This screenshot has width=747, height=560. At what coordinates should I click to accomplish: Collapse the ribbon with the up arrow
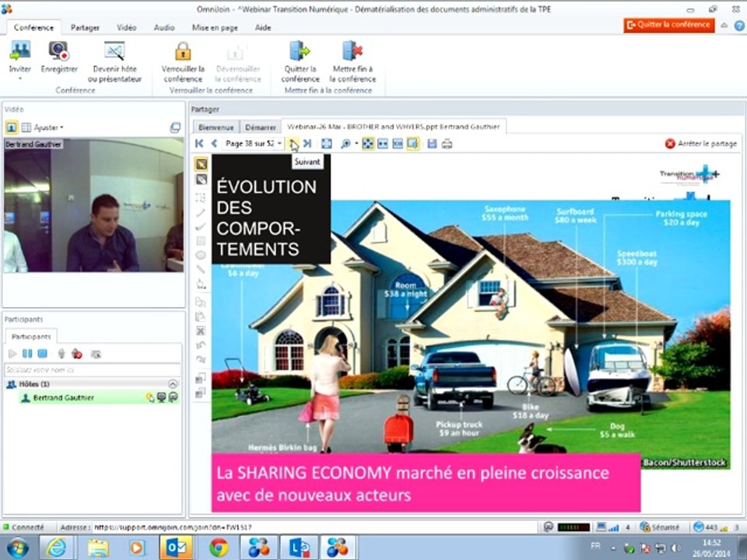724,26
